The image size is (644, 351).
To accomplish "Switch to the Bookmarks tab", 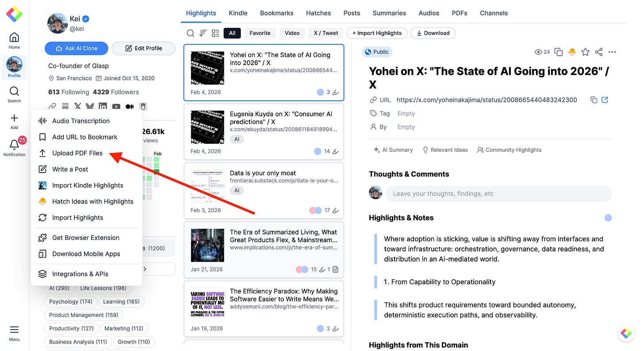I will click(276, 13).
